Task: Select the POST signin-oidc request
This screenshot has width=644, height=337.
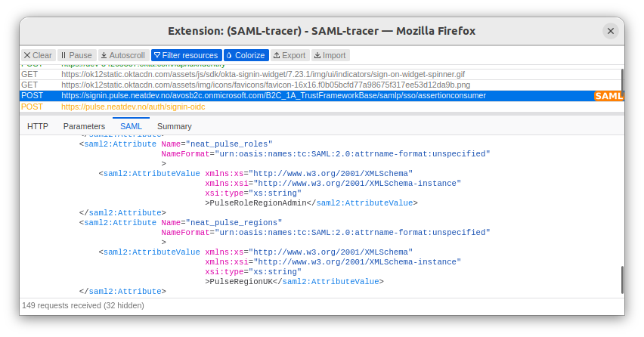Action: click(133, 107)
